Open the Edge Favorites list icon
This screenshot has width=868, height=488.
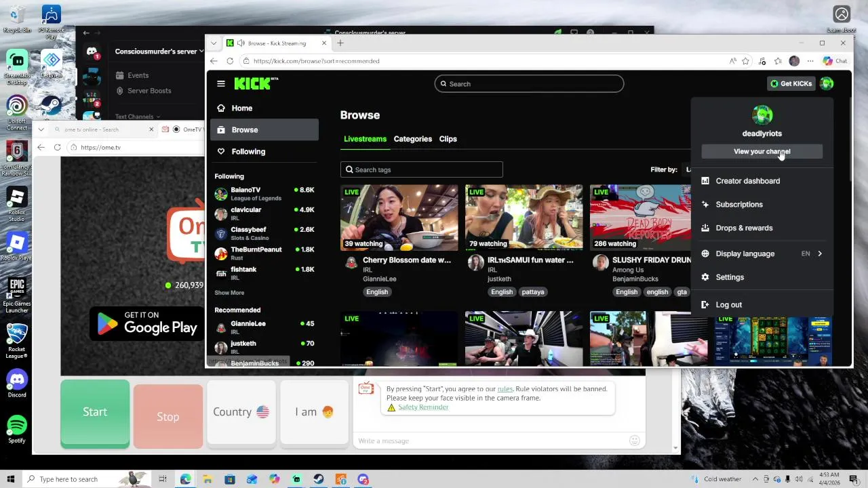pyautogui.click(x=778, y=61)
